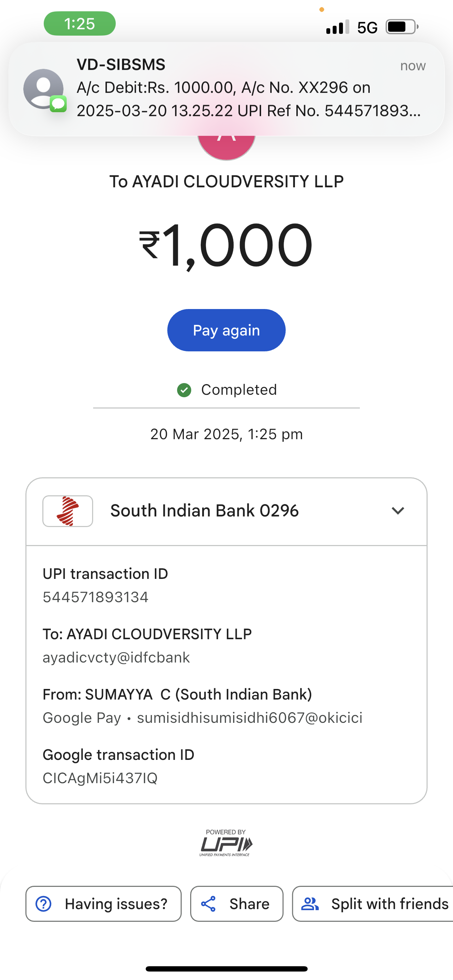Tap the South Indian Bank logo icon
The height and width of the screenshot is (980, 453).
[x=68, y=511]
